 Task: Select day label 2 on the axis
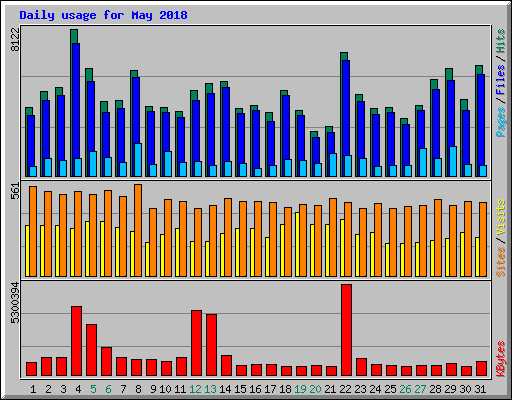(48, 389)
